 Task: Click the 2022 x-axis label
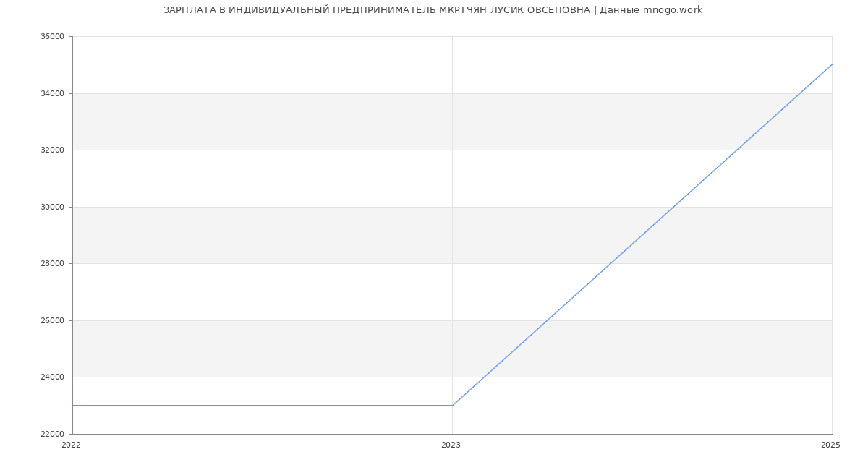(71, 445)
